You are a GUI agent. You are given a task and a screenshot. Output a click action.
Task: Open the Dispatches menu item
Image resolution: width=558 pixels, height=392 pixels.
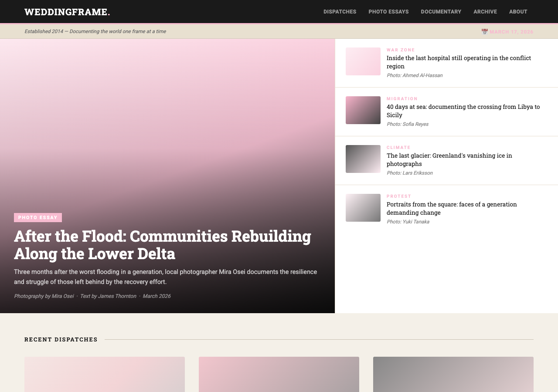coord(340,12)
